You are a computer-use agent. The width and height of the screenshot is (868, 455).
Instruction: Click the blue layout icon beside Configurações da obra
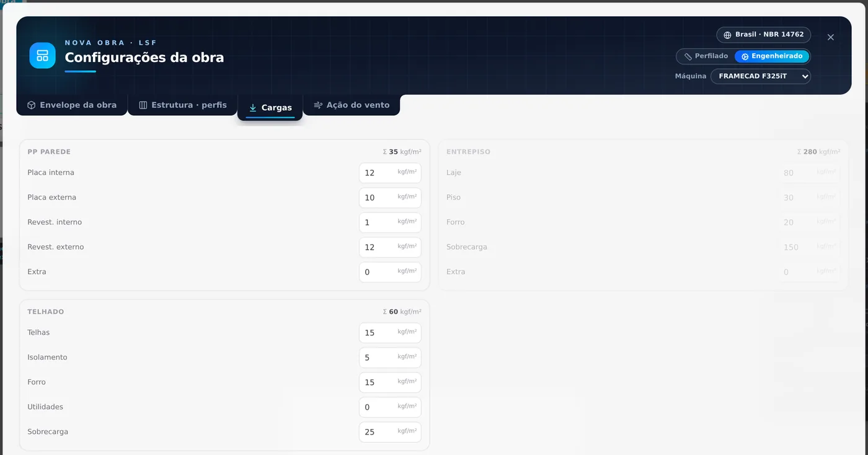click(42, 56)
